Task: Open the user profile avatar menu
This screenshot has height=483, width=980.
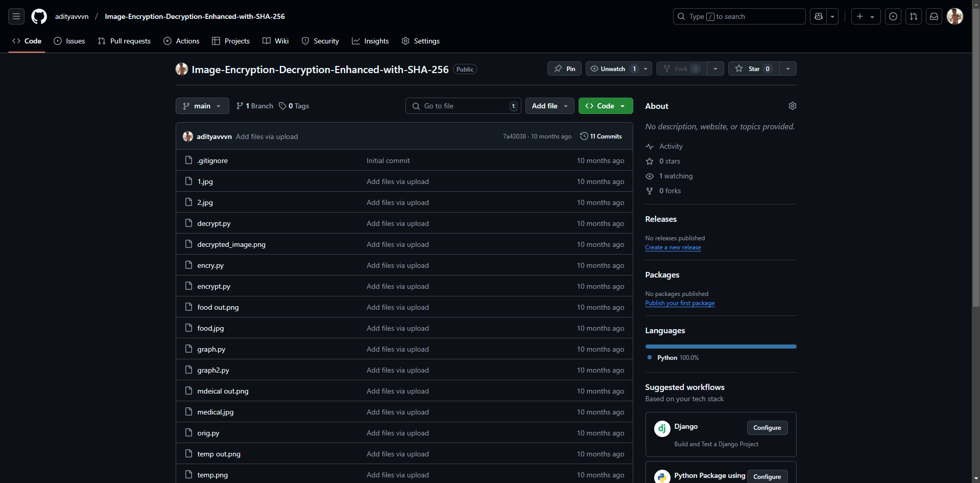Action: [954, 16]
